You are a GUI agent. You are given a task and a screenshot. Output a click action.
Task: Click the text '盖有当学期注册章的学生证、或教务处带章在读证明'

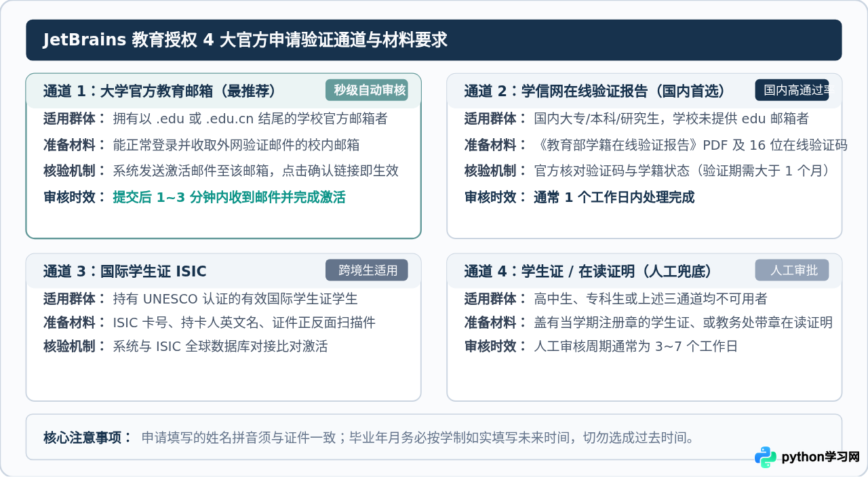click(x=684, y=323)
